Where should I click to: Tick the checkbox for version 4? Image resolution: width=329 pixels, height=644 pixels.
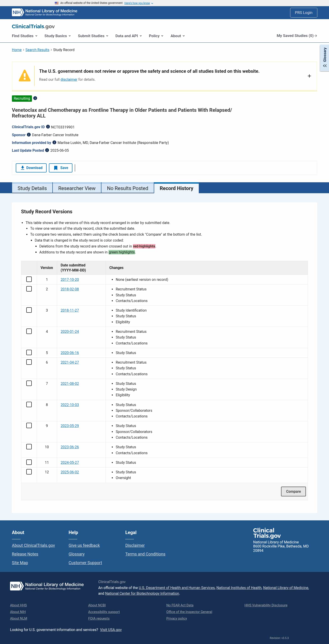coord(29,331)
